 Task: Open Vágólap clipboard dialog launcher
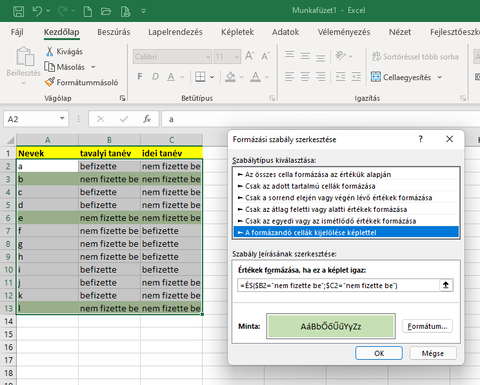(122, 98)
